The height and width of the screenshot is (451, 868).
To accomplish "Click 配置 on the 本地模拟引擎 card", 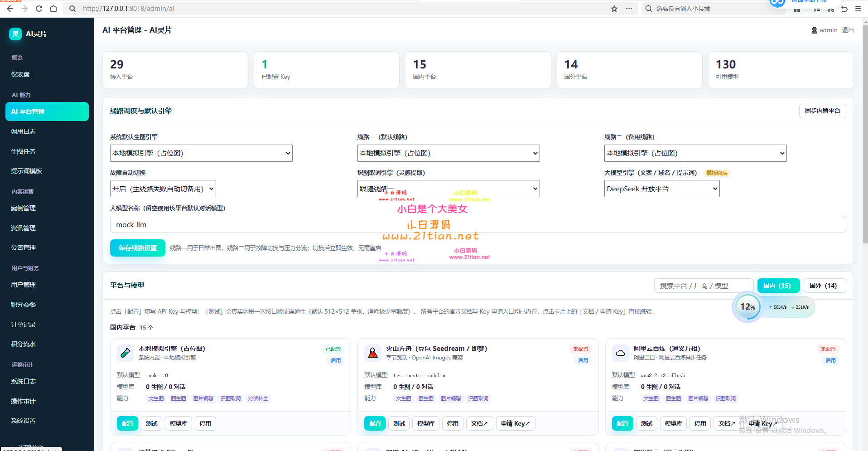I will [127, 423].
